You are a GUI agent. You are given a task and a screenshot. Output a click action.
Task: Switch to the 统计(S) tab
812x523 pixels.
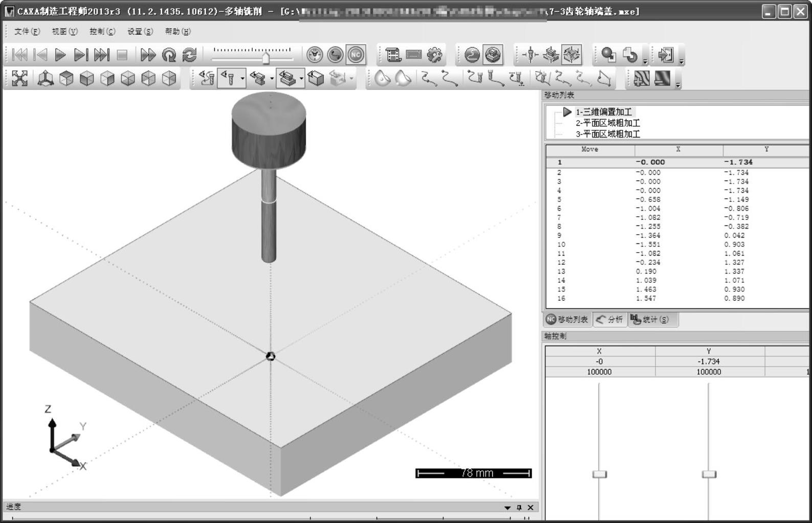(x=650, y=320)
